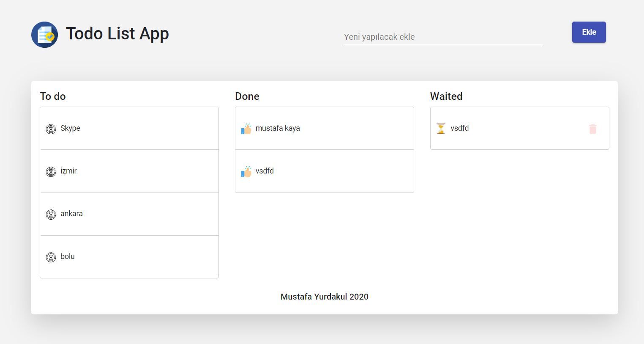The image size is (644, 344).
Task: Click the hourglass icon next to Skype
Action: (x=51, y=129)
